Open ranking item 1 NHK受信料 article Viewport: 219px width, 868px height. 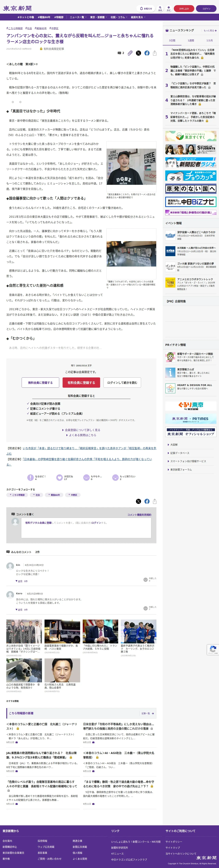[x=192, y=54]
